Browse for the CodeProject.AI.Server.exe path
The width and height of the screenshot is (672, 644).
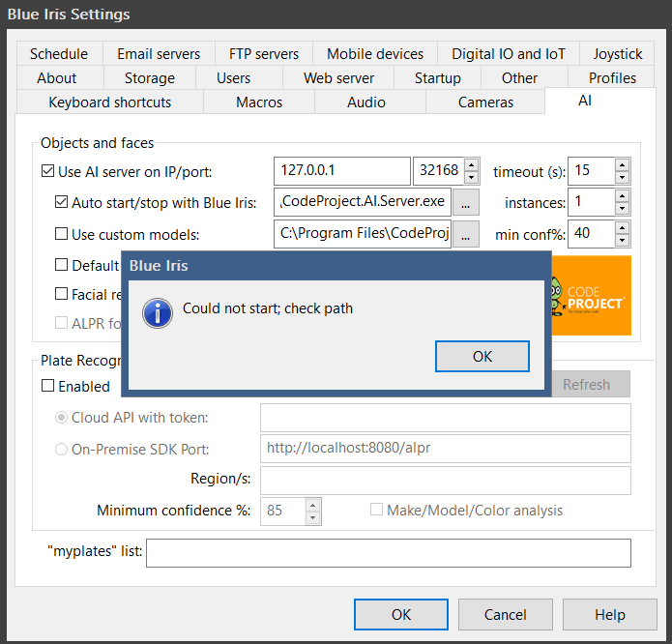point(466,202)
